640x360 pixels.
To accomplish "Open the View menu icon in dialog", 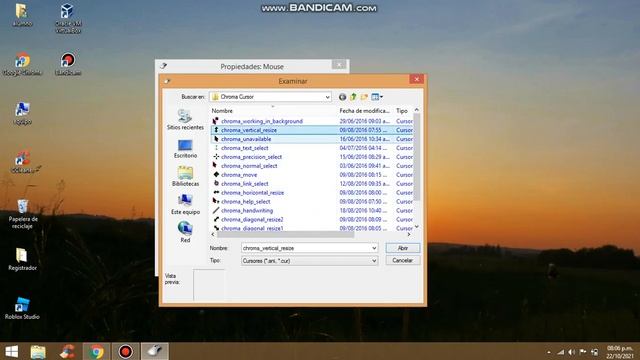I will click(x=377, y=97).
